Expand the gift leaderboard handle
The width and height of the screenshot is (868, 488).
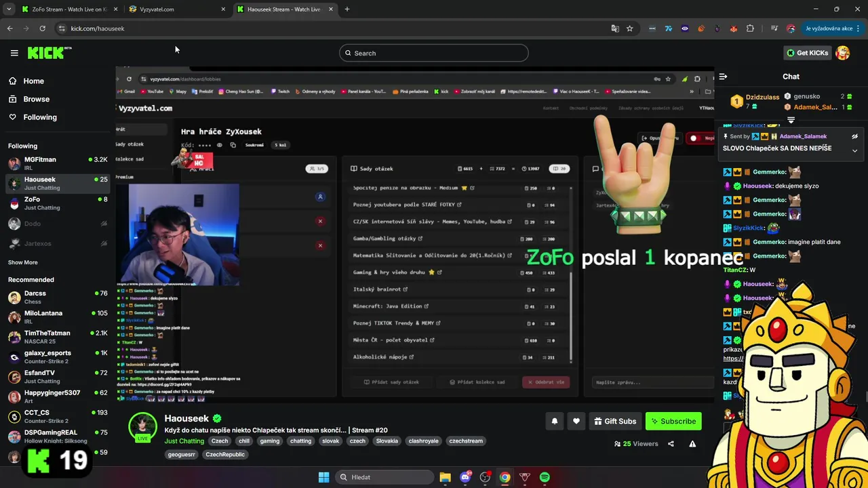(791, 120)
